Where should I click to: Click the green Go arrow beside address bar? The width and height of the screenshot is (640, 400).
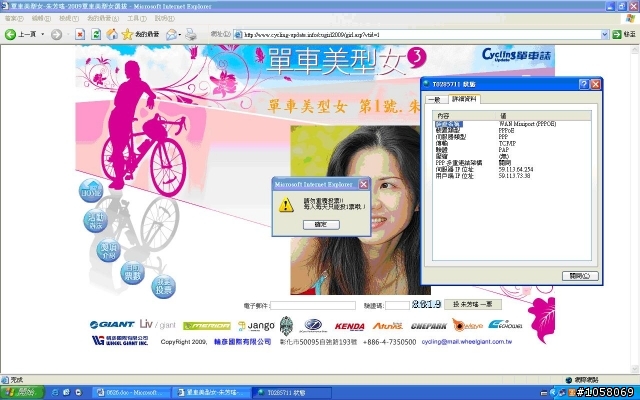point(617,35)
